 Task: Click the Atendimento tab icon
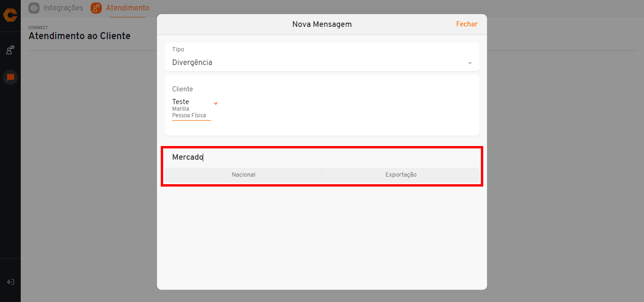point(96,8)
